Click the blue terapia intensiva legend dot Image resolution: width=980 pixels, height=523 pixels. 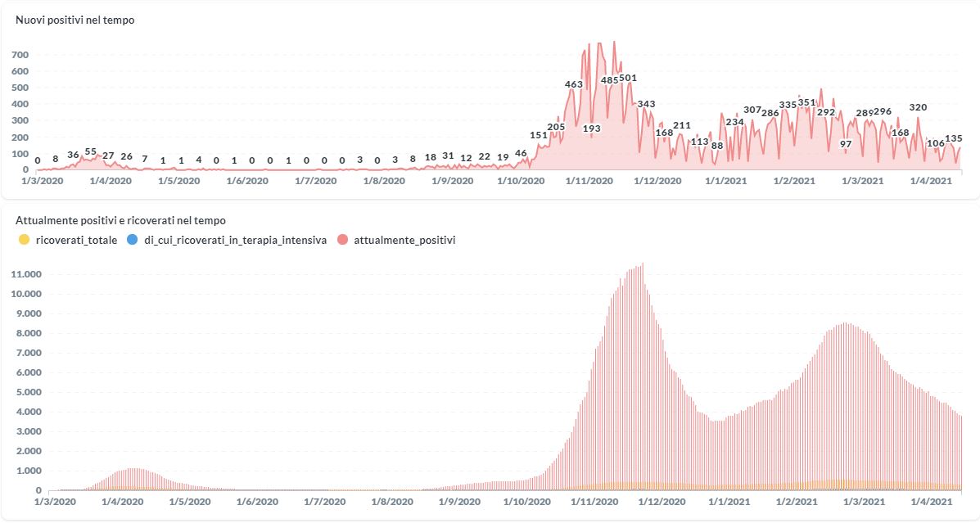[x=133, y=240]
